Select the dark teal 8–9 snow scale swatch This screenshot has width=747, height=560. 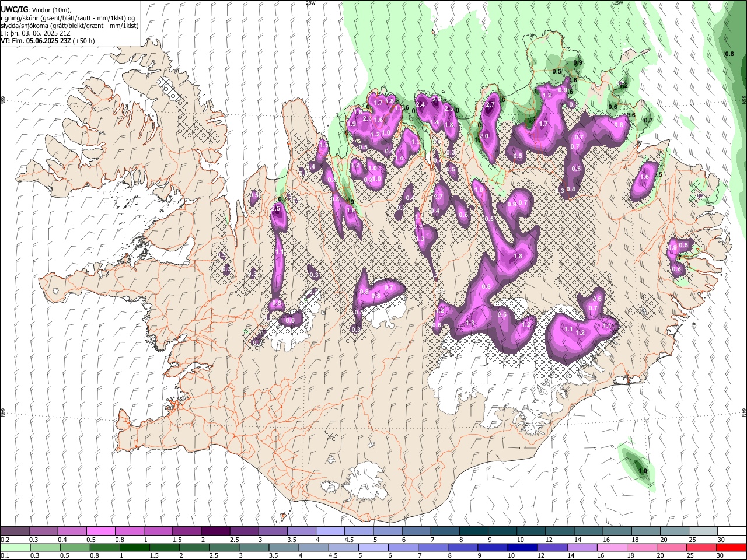tap(473, 531)
